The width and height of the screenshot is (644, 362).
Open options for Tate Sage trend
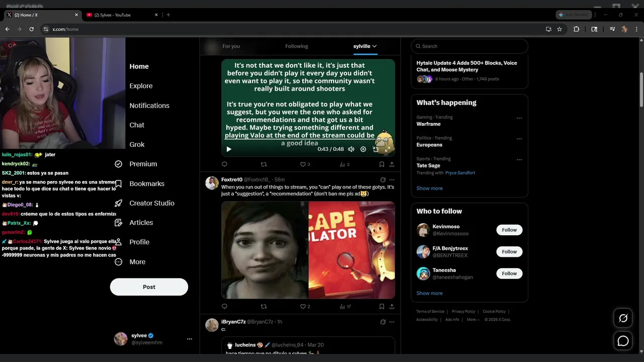519,160
